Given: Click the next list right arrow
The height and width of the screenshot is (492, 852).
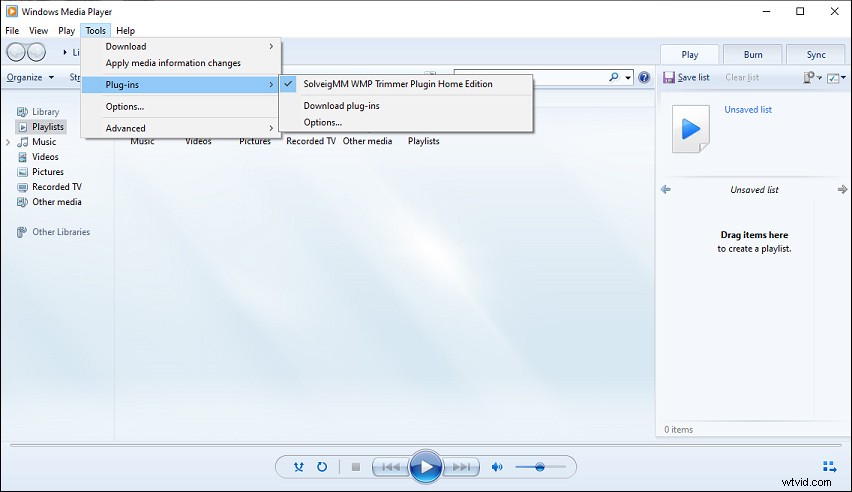Looking at the screenshot, I should point(842,189).
